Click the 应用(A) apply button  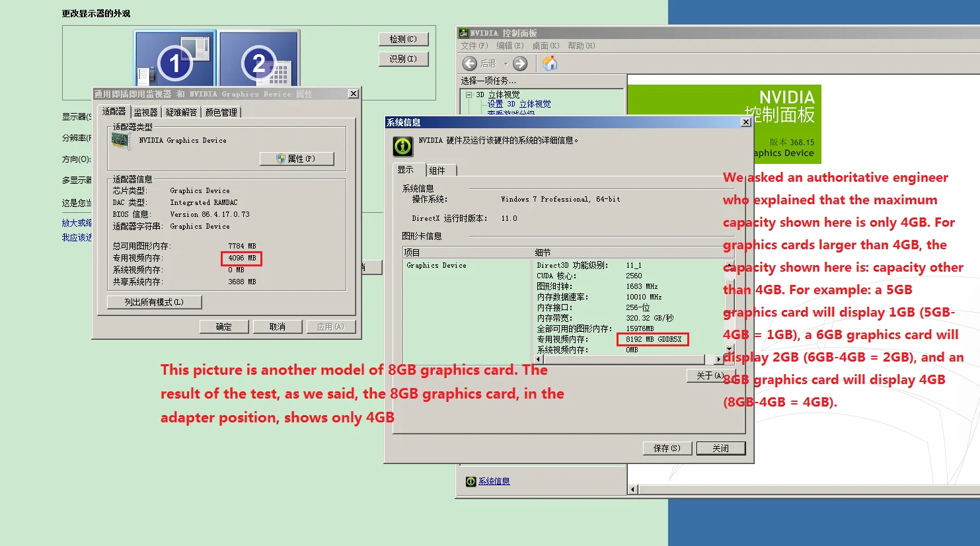(x=331, y=327)
